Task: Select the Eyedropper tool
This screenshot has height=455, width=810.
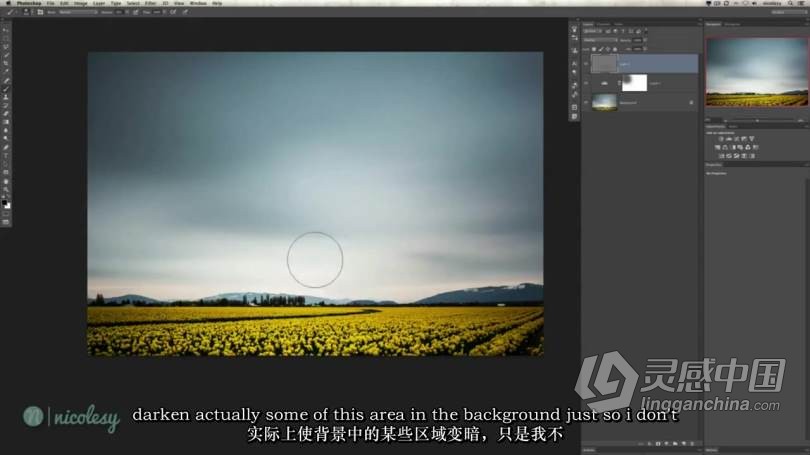Action: (6, 72)
